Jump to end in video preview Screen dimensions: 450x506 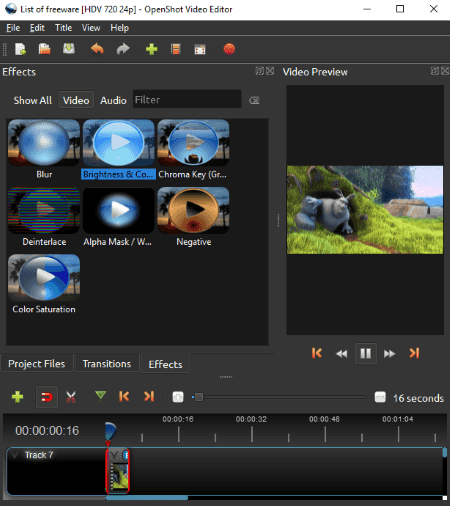tap(414, 353)
